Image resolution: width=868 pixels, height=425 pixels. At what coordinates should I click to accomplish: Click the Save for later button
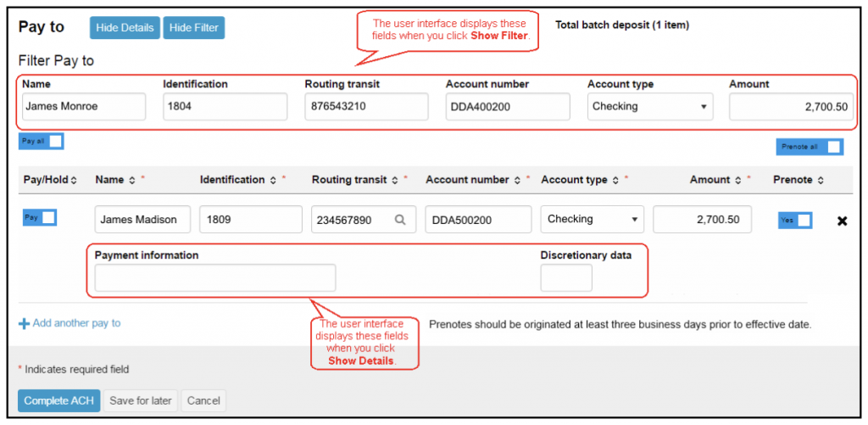pos(141,400)
